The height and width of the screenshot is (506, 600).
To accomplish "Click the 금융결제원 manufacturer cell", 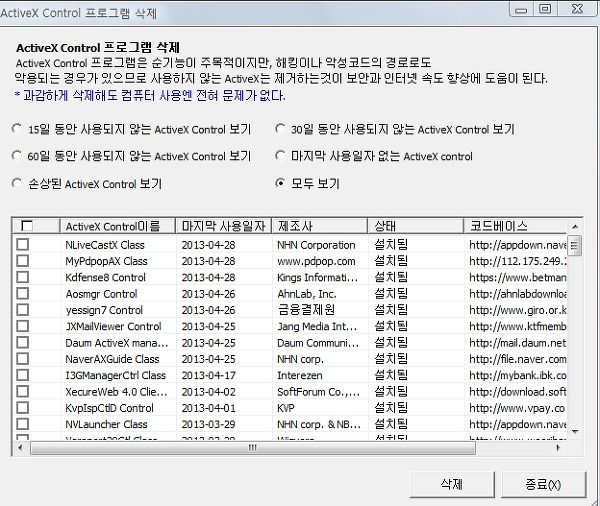I will pyautogui.click(x=306, y=310).
